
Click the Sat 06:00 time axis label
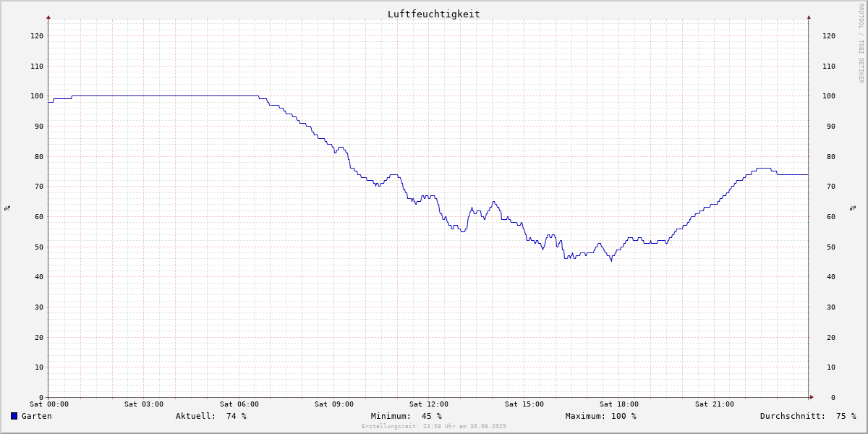[x=239, y=404]
